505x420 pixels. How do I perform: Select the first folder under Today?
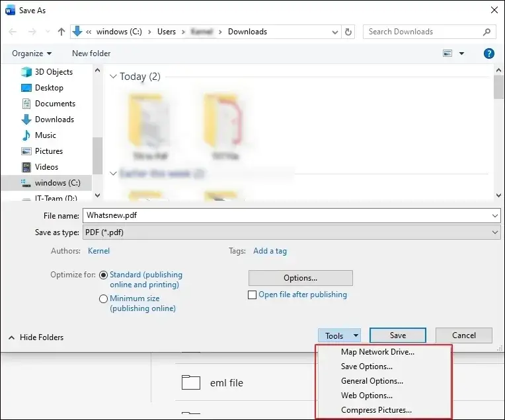(x=149, y=126)
